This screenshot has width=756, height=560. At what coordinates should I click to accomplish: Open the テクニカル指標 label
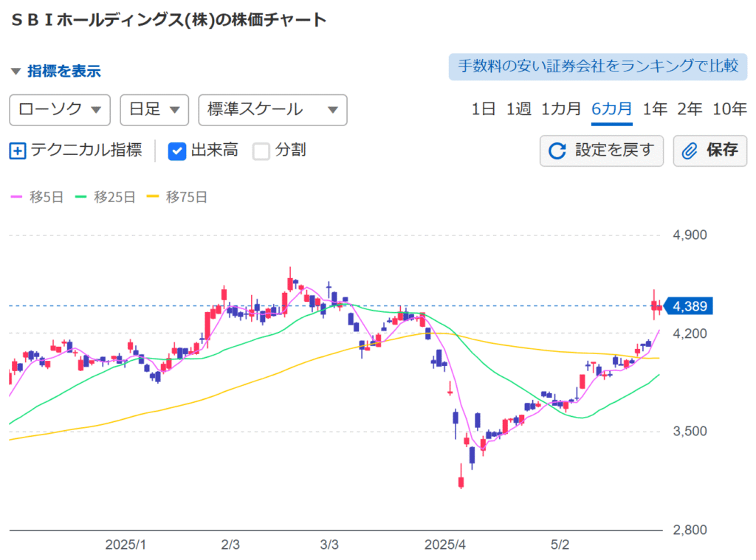pos(86,151)
